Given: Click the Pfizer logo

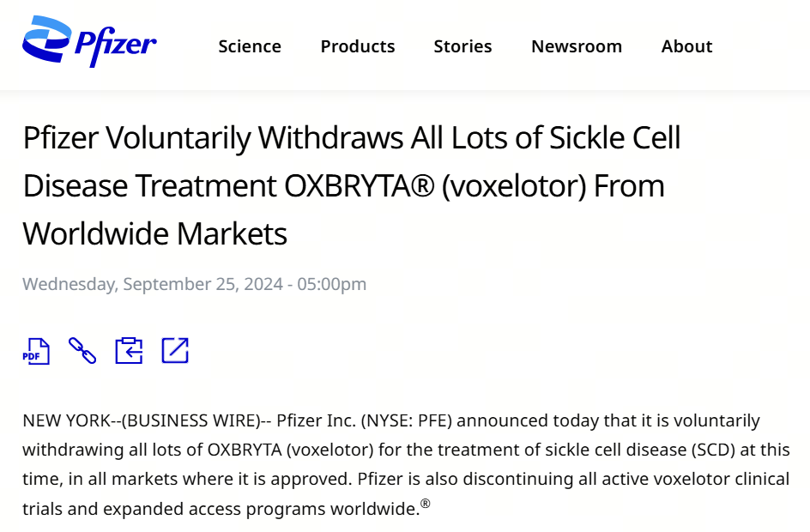Looking at the screenshot, I should [x=89, y=42].
